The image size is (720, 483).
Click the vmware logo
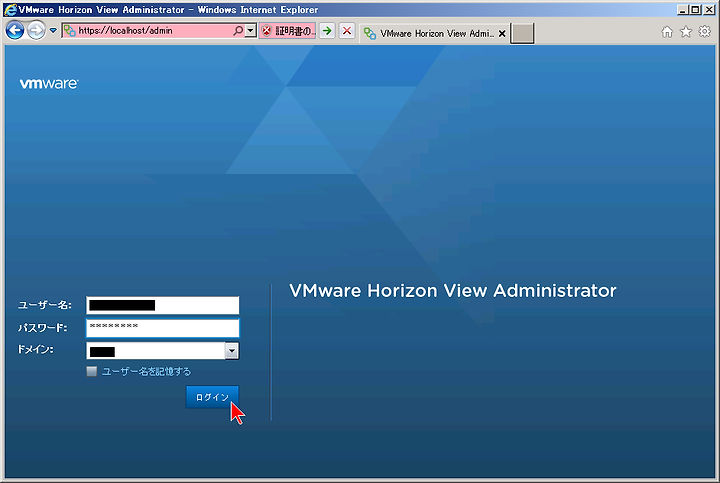[x=49, y=83]
